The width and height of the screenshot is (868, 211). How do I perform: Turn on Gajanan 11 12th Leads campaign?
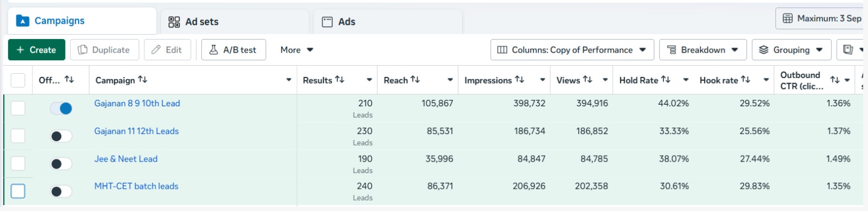pos(61,136)
